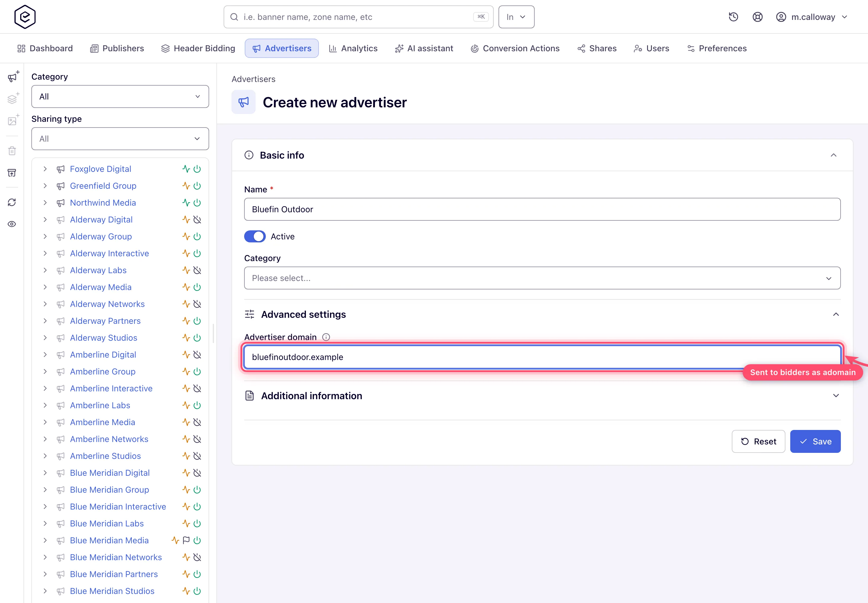Collapse the Advanced settings section

[x=835, y=314]
